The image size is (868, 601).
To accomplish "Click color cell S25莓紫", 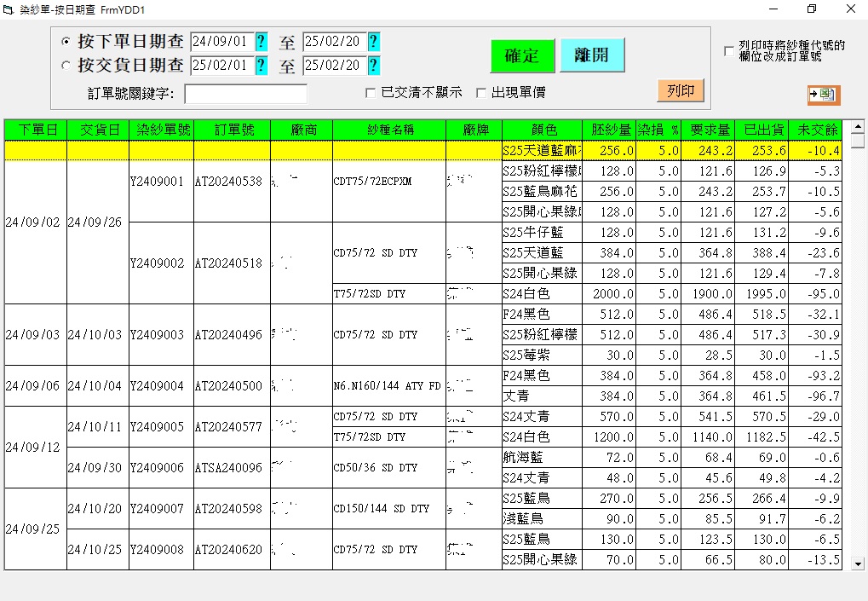I will 543,355.
